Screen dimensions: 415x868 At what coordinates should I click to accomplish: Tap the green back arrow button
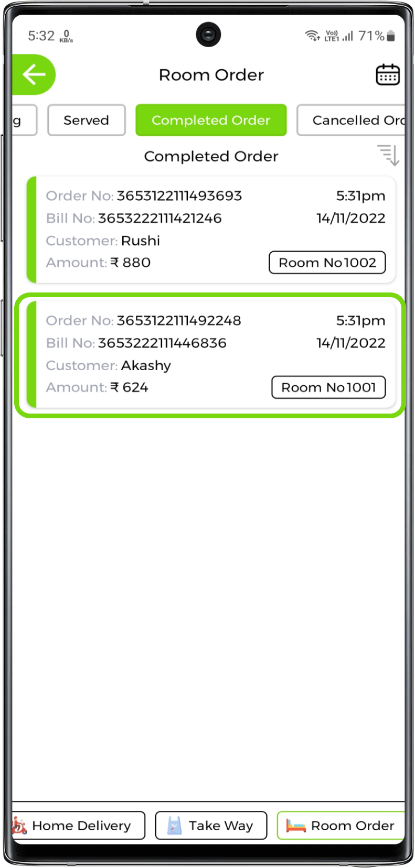(x=34, y=74)
